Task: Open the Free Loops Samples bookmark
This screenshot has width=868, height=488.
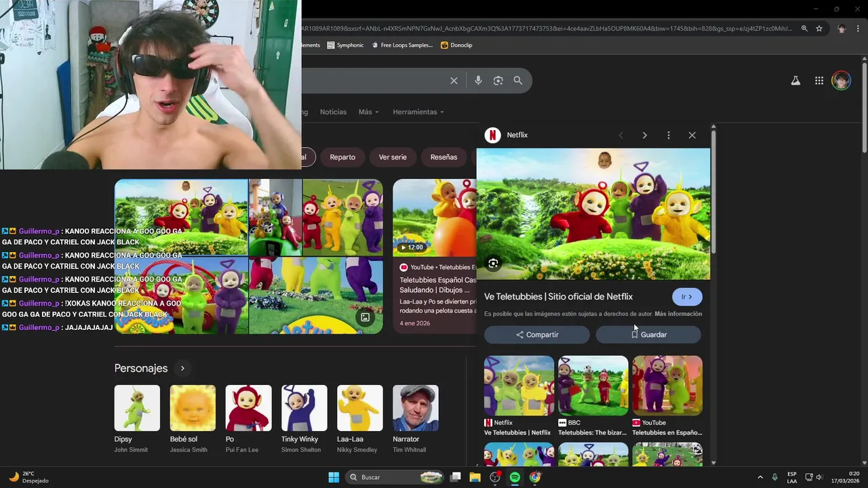Action: coord(401,45)
